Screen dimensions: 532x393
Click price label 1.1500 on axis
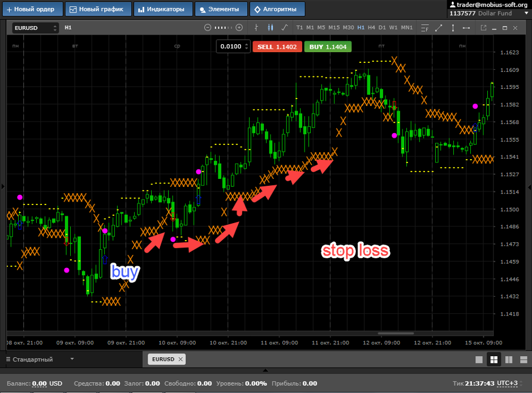coord(509,210)
